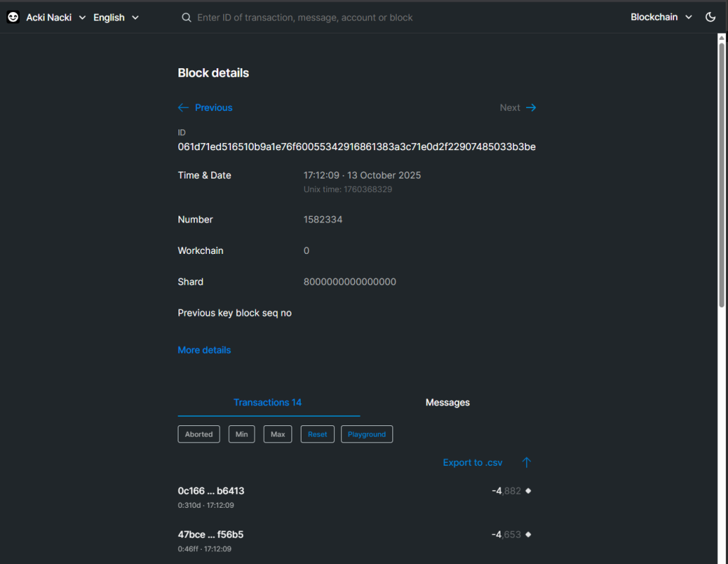Click the up arrow sort icon
Image resolution: width=728 pixels, height=564 pixels.
coord(526,462)
